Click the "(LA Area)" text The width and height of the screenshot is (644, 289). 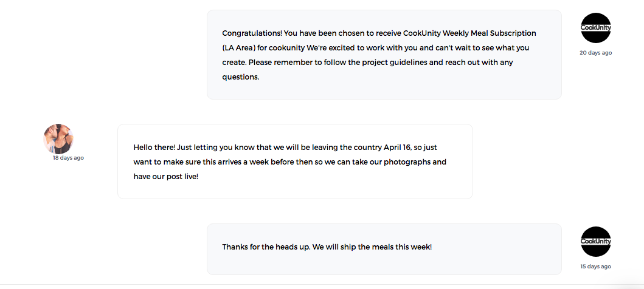tap(239, 48)
